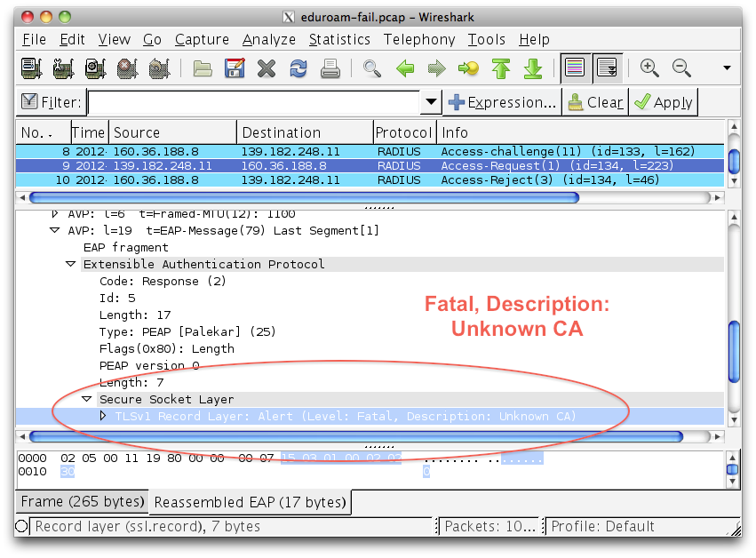Switch to Frame (265 bytes) tab
This screenshot has height=558, width=756.
[83, 502]
